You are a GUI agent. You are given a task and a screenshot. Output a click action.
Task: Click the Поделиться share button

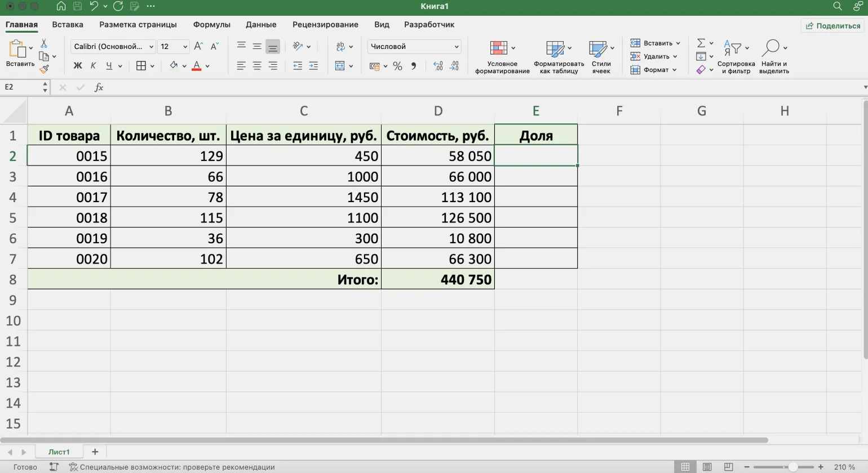pyautogui.click(x=833, y=26)
